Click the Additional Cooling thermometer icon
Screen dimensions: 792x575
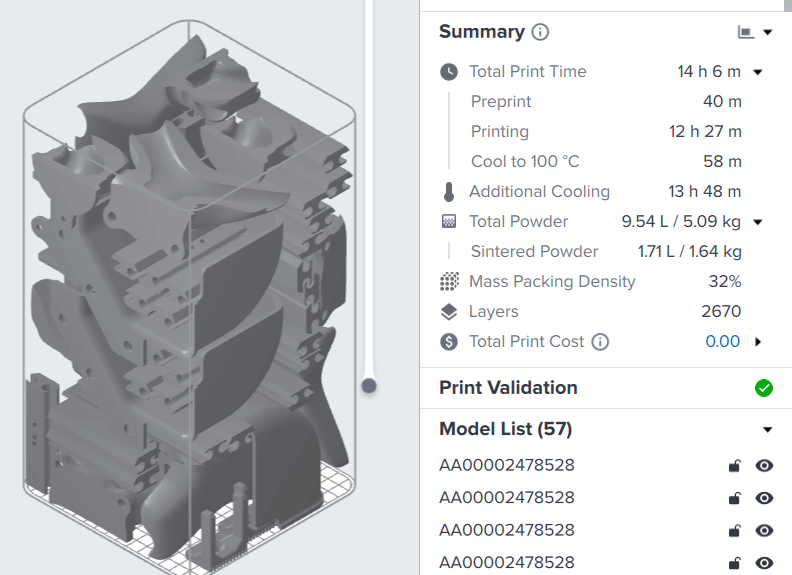click(x=449, y=192)
